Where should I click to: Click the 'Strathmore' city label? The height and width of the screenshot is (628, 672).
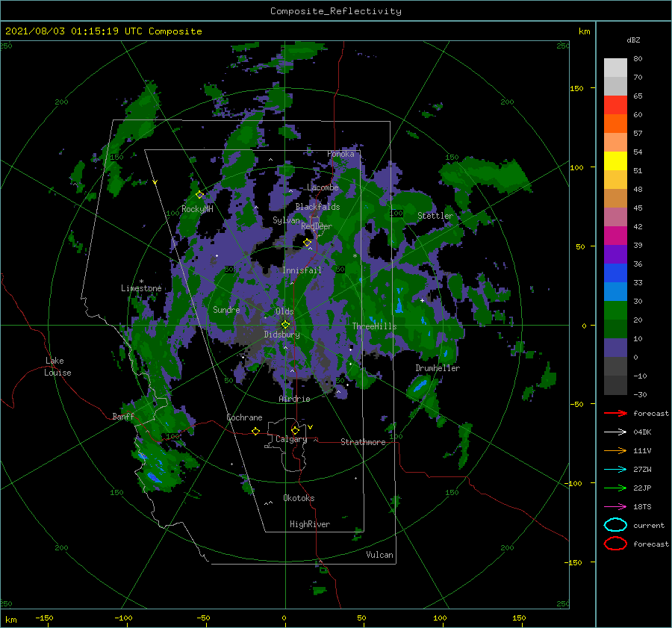pyautogui.click(x=363, y=442)
